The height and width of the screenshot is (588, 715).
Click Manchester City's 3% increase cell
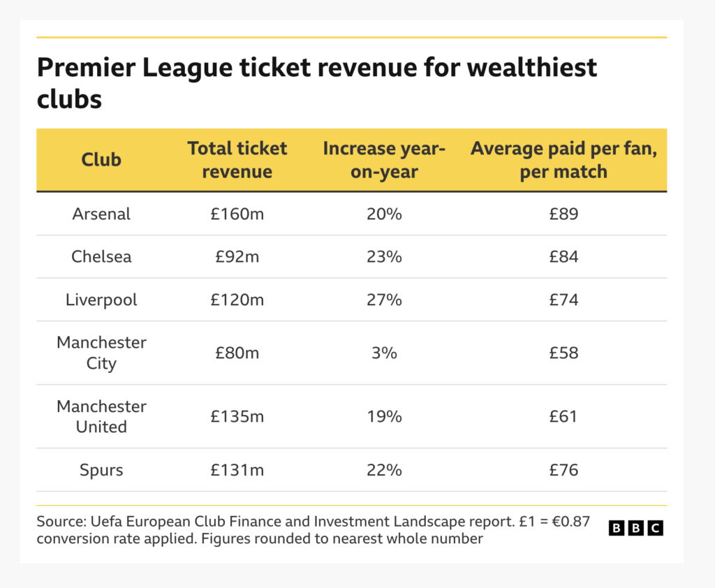(384, 353)
